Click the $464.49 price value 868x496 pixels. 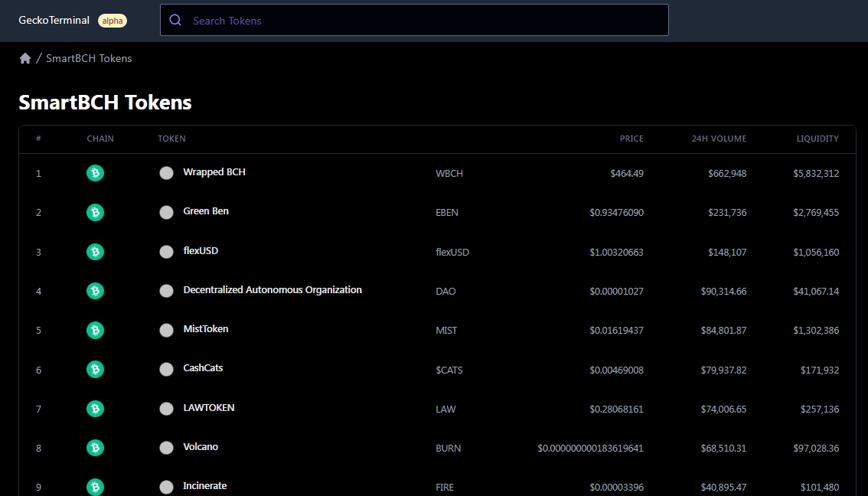click(x=627, y=173)
